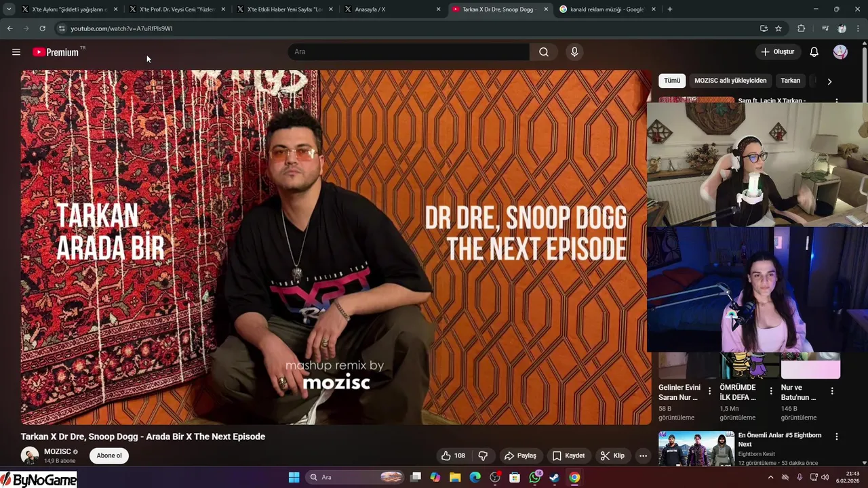Open Chrome extensions puzzle icon
This screenshot has width=868, height=488.
click(x=802, y=28)
